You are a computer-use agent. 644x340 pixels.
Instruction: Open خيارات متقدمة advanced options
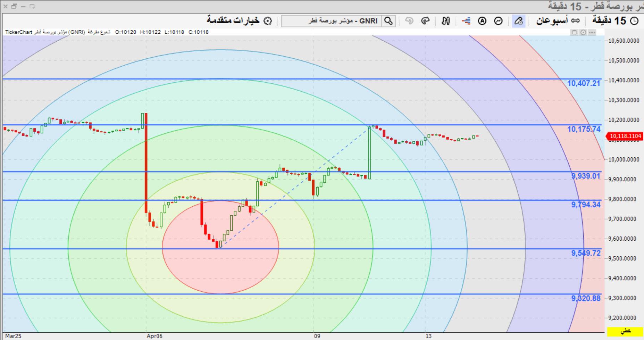tap(233, 20)
